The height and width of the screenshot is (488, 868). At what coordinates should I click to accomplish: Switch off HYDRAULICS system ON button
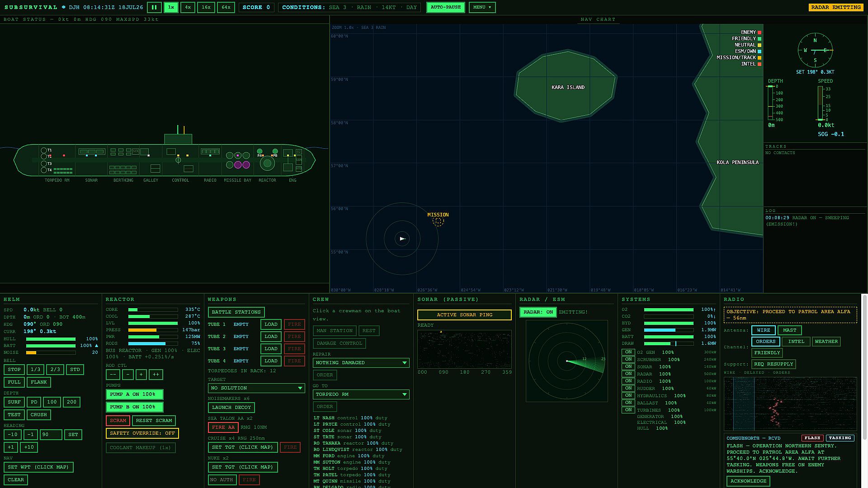(x=628, y=395)
